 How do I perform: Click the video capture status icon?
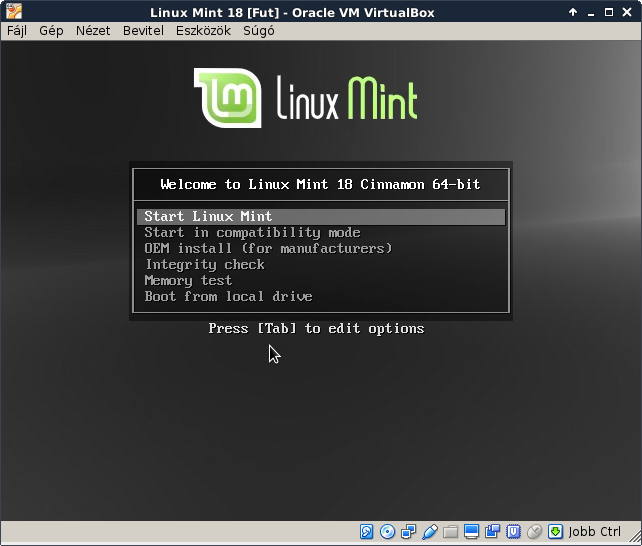[492, 532]
